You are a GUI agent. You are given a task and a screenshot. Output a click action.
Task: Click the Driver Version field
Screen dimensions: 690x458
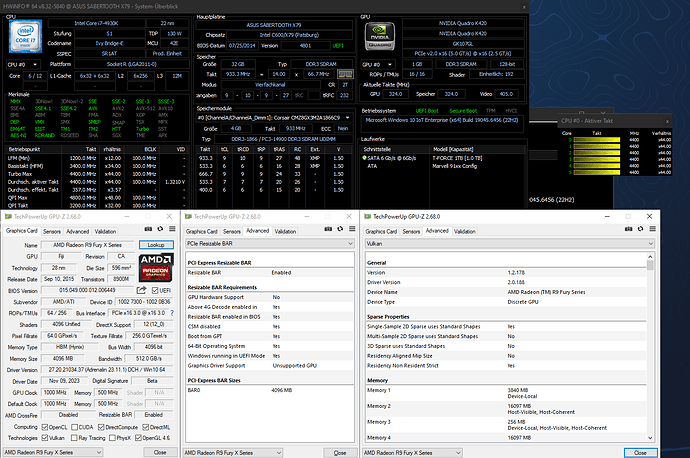click(107, 370)
